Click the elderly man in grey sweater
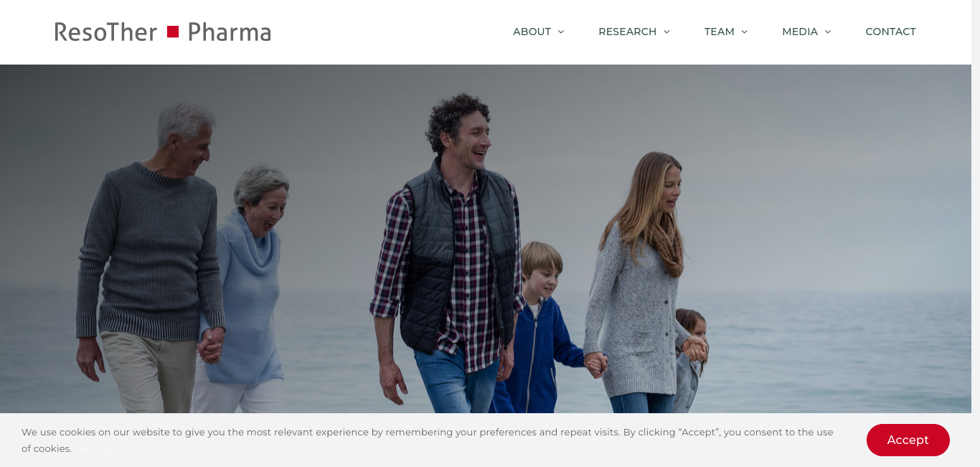 click(151, 258)
